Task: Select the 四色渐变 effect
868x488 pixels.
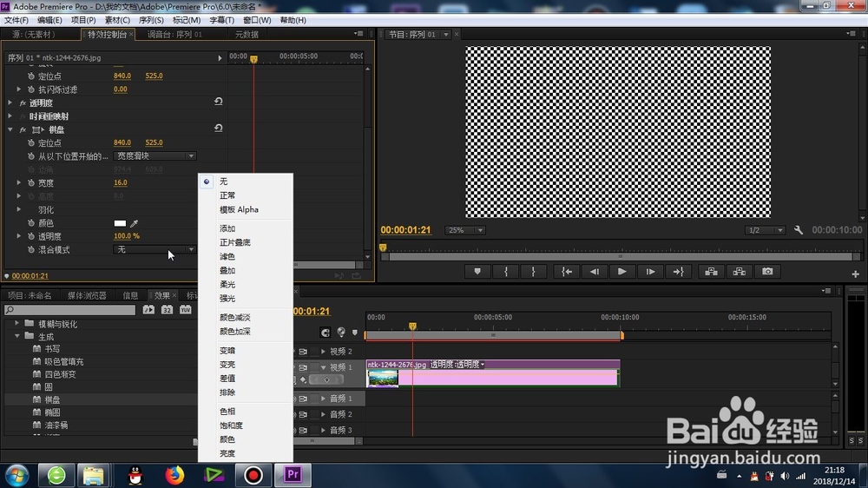Action: coord(60,374)
